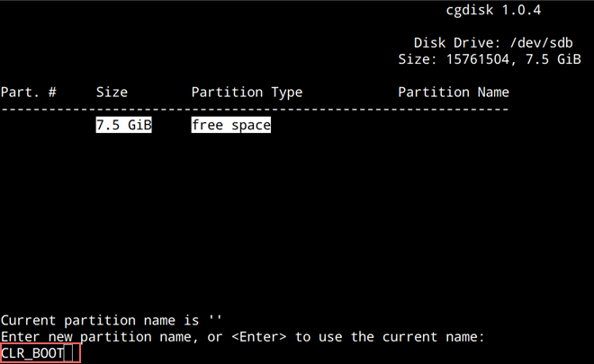Viewport: 594px width, 364px height.
Task: Click the Disk Drive: label
Action: click(457, 43)
